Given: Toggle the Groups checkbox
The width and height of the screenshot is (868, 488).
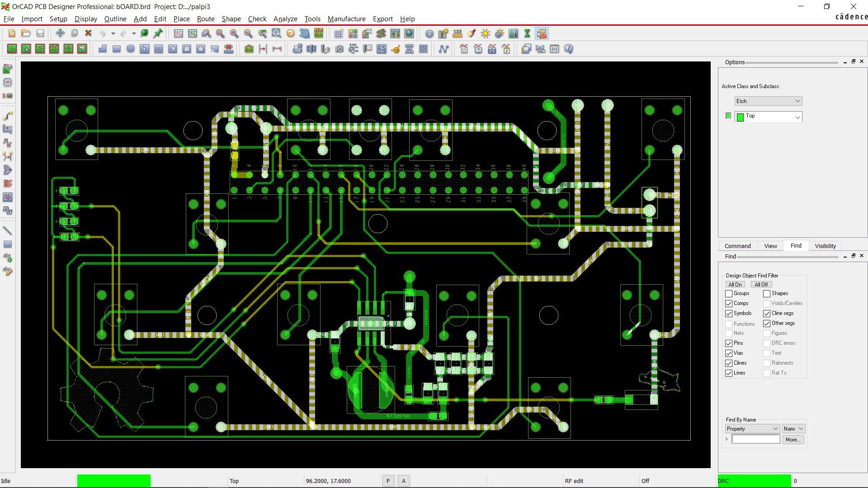Looking at the screenshot, I should [729, 294].
